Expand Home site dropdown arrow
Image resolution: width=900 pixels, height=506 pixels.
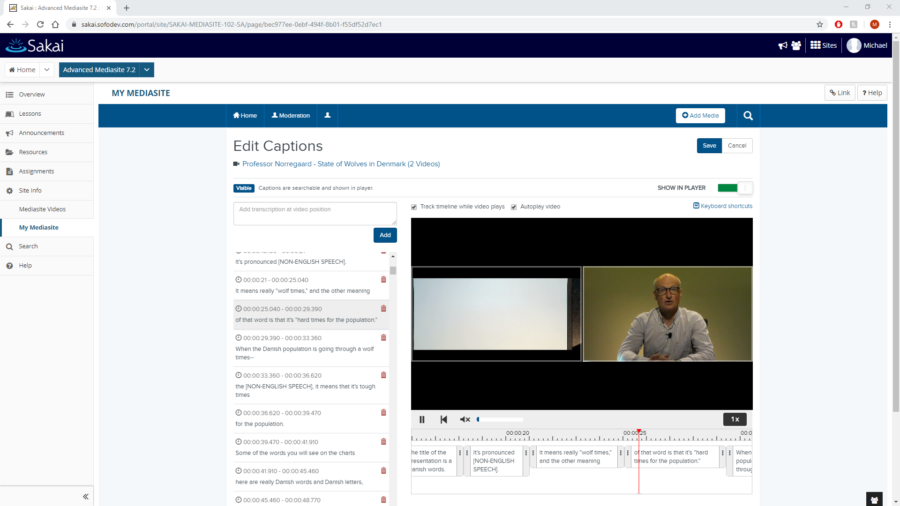pos(46,70)
